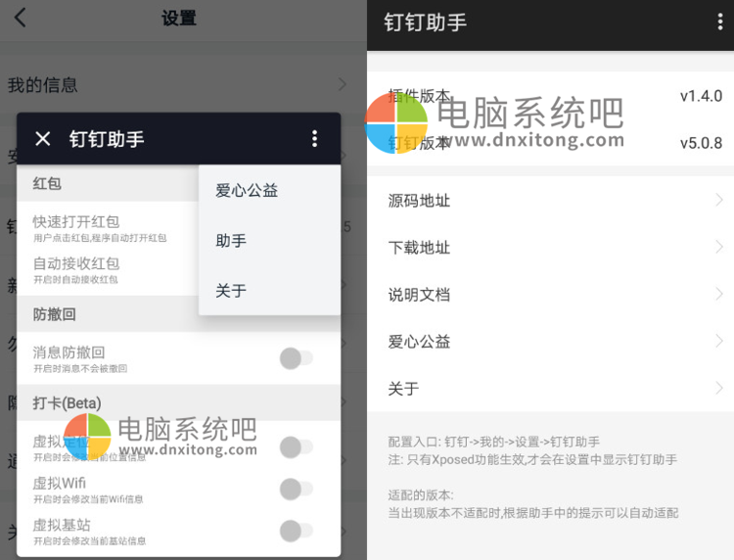Open 爱心公益 row in right panel
The image size is (734, 560).
pyautogui.click(x=550, y=342)
